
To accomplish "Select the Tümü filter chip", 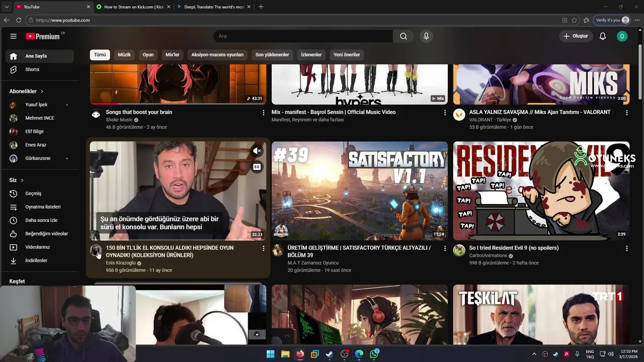I will point(100,55).
